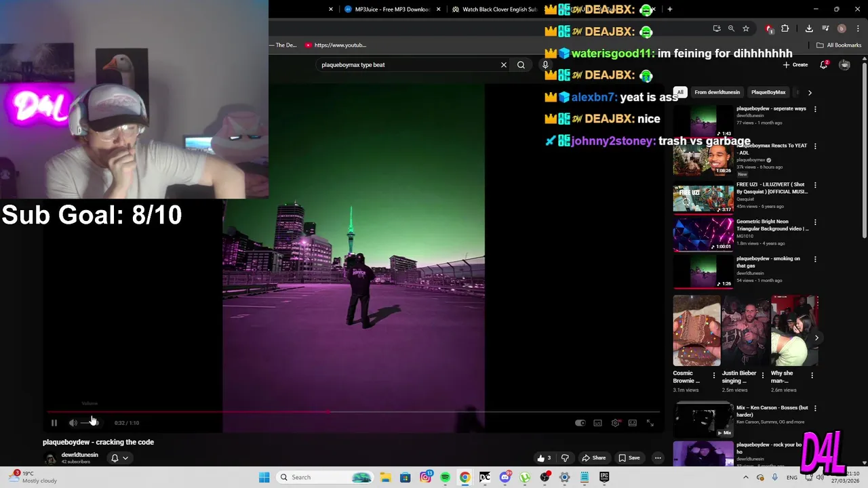The width and height of the screenshot is (868, 488).
Task: Enter fullscreen on the video player
Action: pos(650,423)
